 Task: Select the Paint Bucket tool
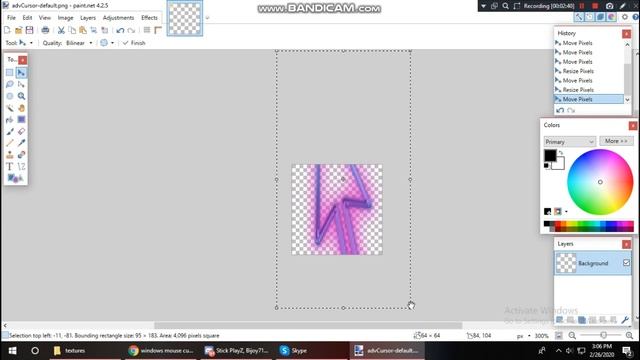point(9,120)
